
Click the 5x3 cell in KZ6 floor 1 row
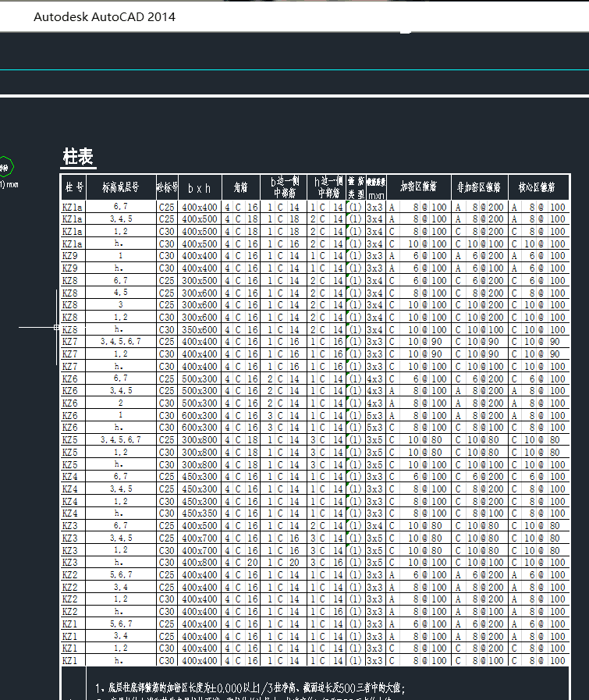click(374, 416)
